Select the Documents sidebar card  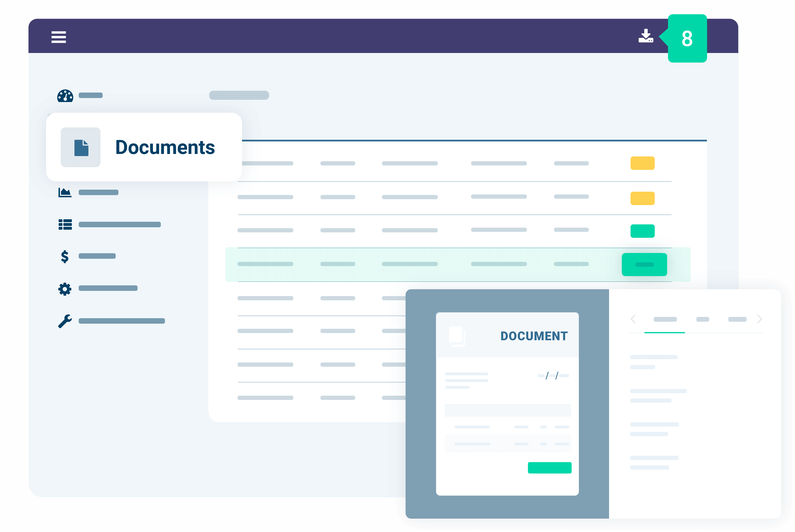coord(144,147)
